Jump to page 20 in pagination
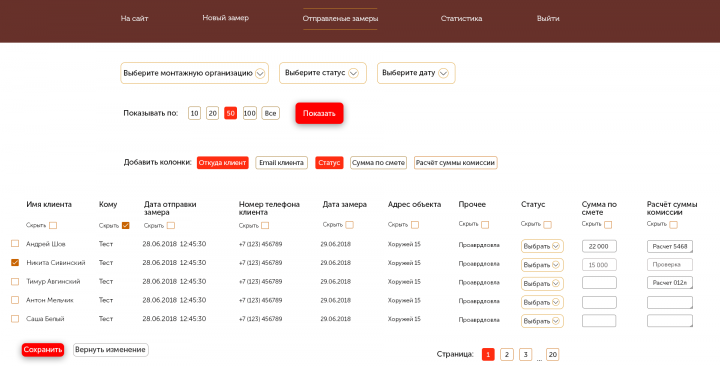The image size is (720, 366). pyautogui.click(x=552, y=355)
